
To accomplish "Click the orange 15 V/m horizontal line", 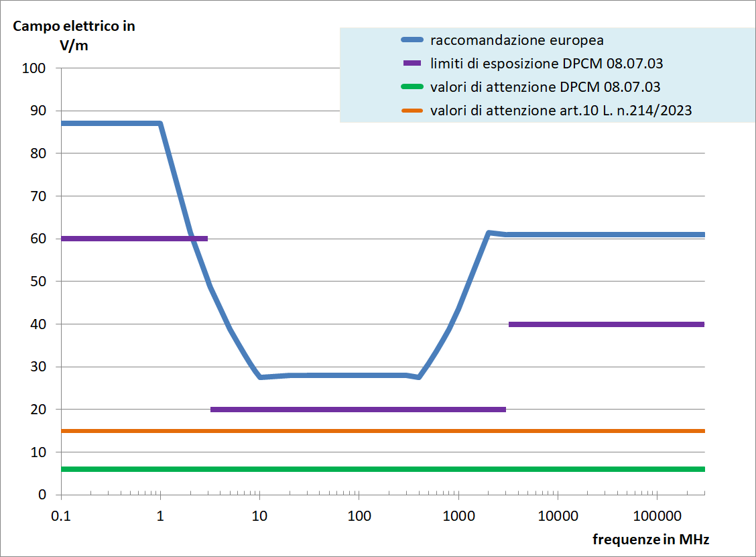I will [383, 430].
